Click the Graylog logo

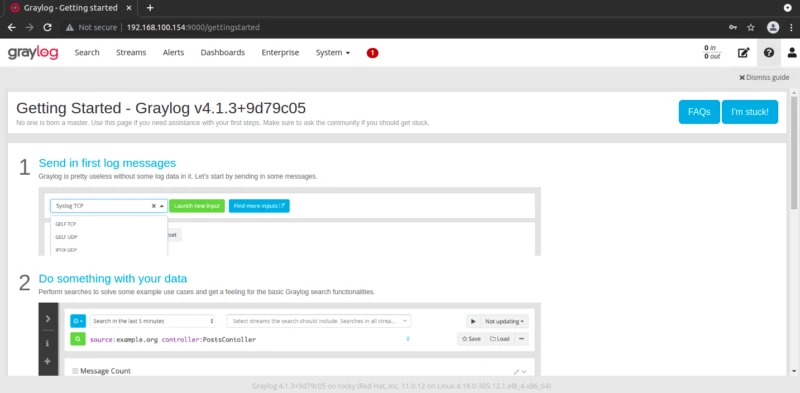33,53
